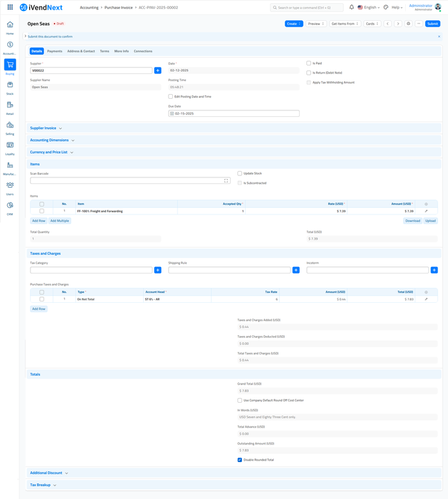This screenshot has height=499, width=448.
Task: Open the Address & Contact tab
Action: pos(81,51)
